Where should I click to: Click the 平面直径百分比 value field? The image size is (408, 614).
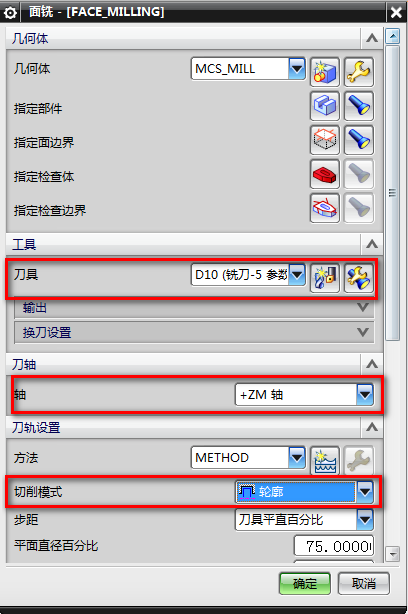[334, 546]
